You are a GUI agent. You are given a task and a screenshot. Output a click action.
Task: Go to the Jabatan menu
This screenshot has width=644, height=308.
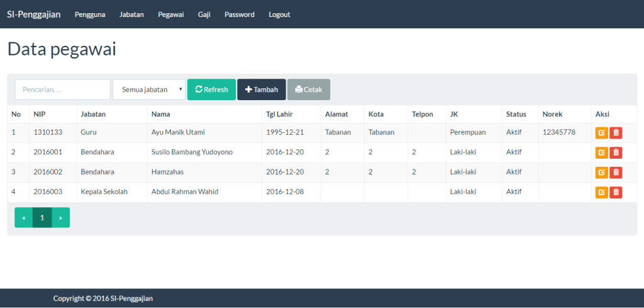(x=131, y=14)
